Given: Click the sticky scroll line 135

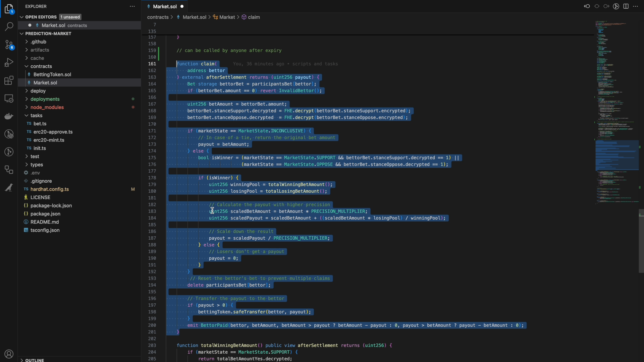Looking at the screenshot, I should pos(152,31).
